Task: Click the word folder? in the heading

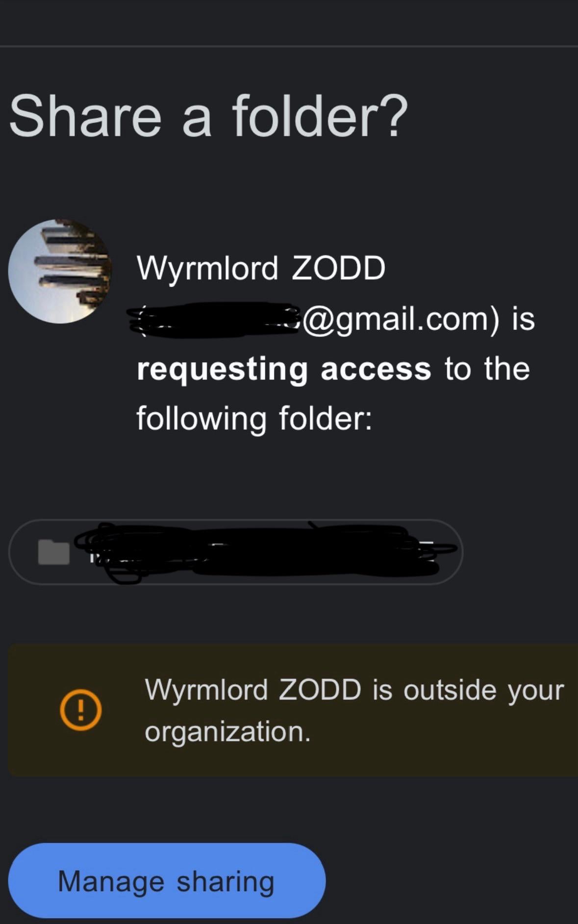Action: point(320,116)
